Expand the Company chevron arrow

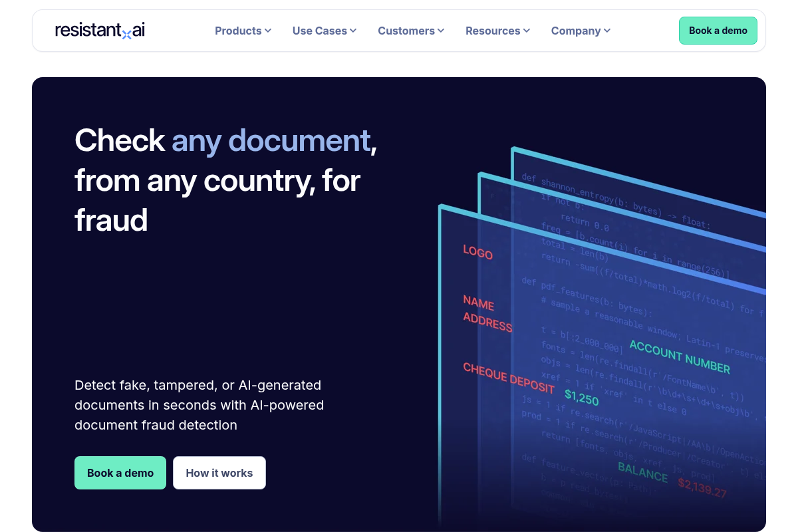[x=607, y=31]
